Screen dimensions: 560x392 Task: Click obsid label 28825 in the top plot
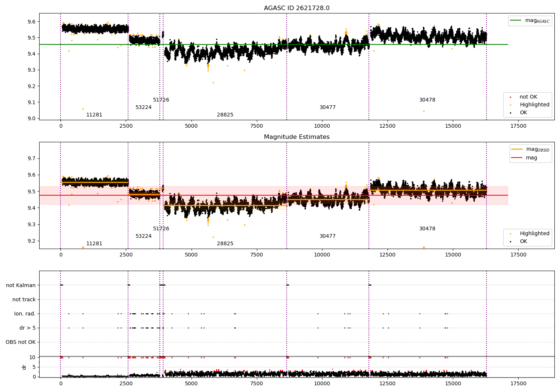tap(225, 115)
